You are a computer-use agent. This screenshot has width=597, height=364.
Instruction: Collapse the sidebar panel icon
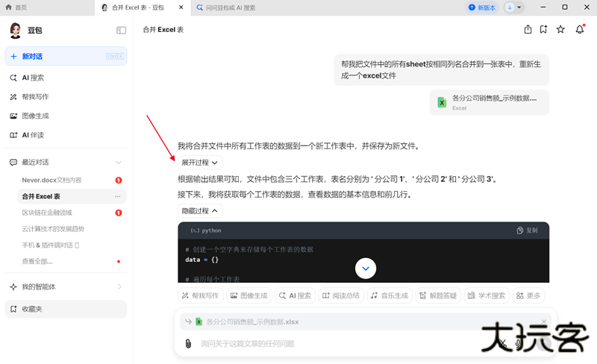[121, 31]
